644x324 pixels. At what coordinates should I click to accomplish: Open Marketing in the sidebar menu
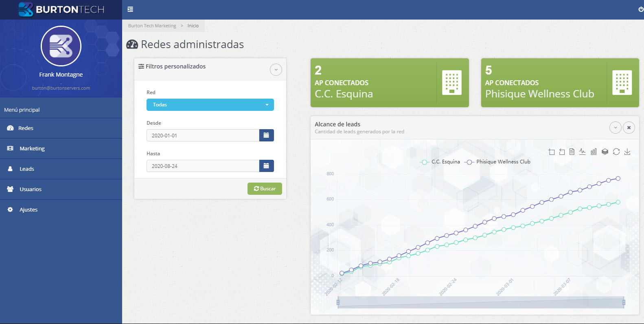(x=32, y=149)
